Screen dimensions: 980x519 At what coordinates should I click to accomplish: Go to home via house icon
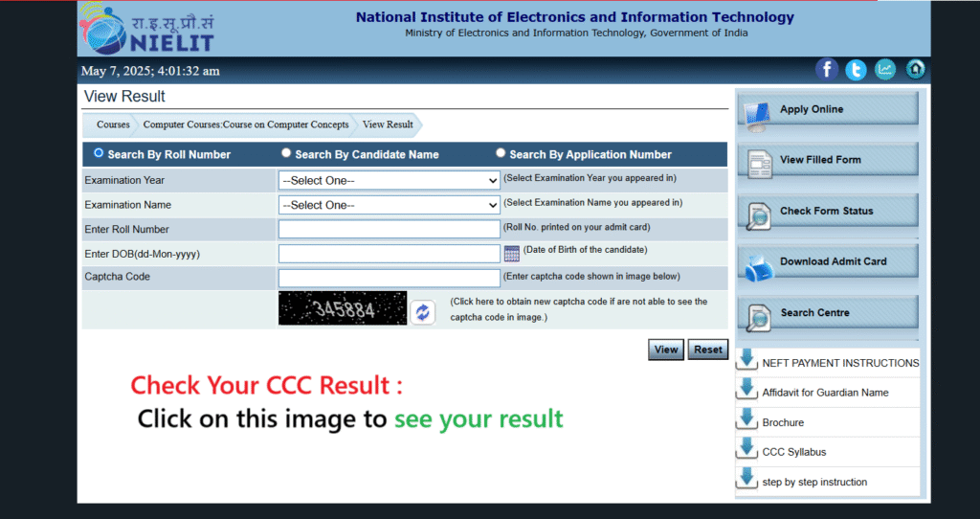915,69
